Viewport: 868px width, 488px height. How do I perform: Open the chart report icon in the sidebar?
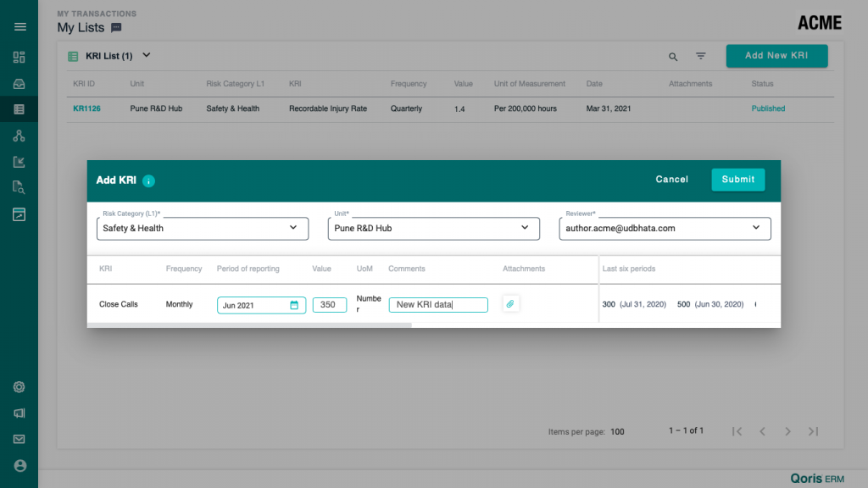[19, 214]
